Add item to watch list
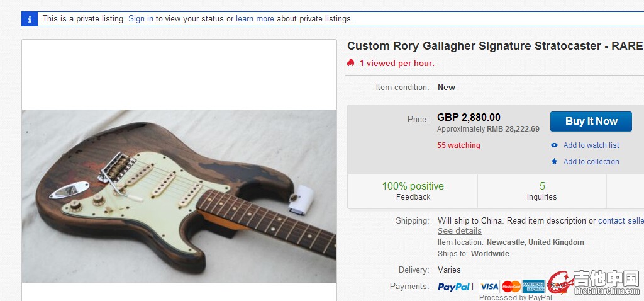The height and width of the screenshot is (301, 644). [x=591, y=145]
